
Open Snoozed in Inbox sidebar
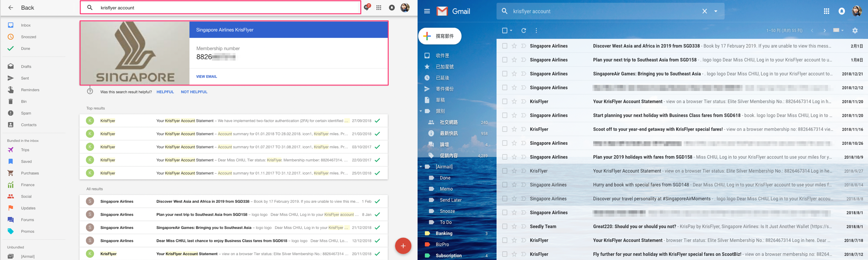coord(28,37)
